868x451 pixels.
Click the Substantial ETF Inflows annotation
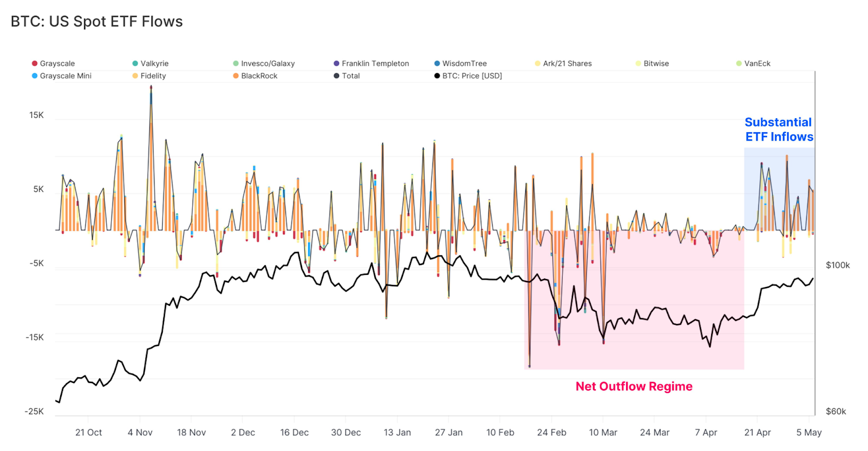(x=779, y=130)
